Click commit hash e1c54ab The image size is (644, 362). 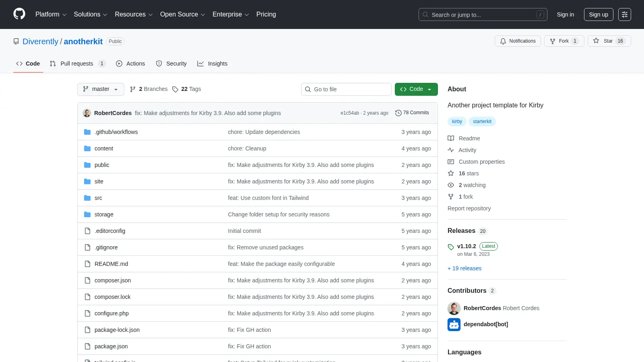pyautogui.click(x=350, y=113)
